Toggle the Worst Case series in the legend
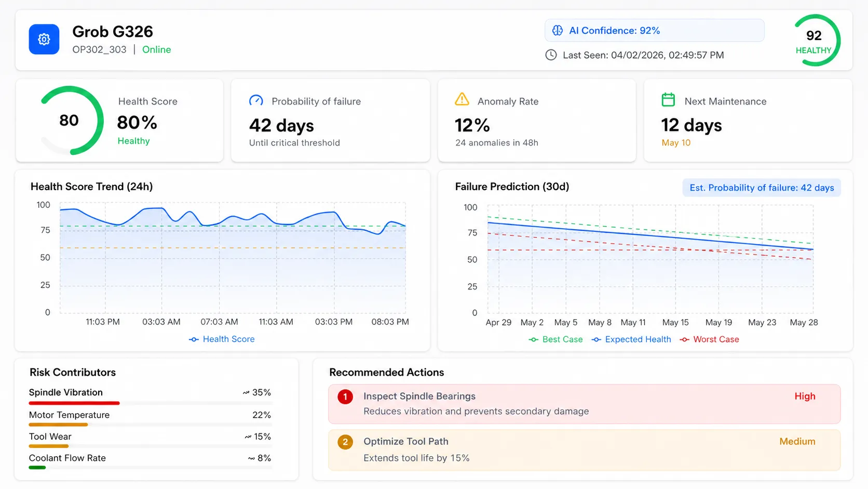868x489 pixels. pos(709,339)
